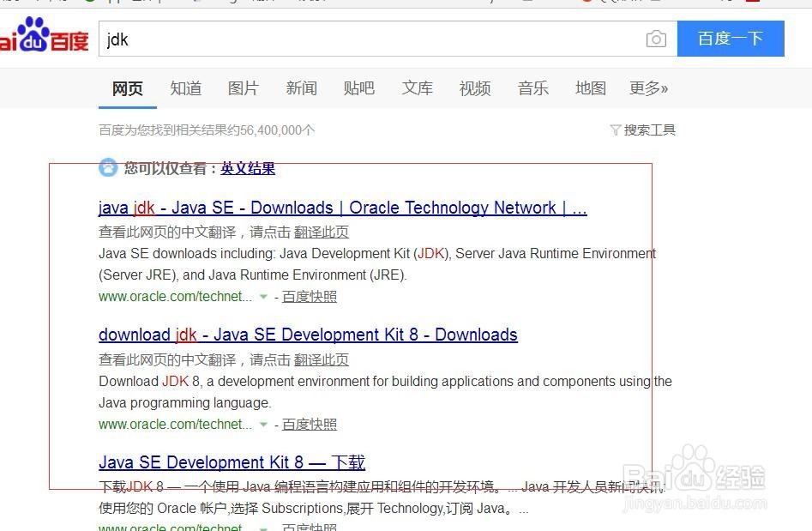Open Java SE Development Kit 8 — 下载 result
812x531 pixels.
(x=232, y=462)
